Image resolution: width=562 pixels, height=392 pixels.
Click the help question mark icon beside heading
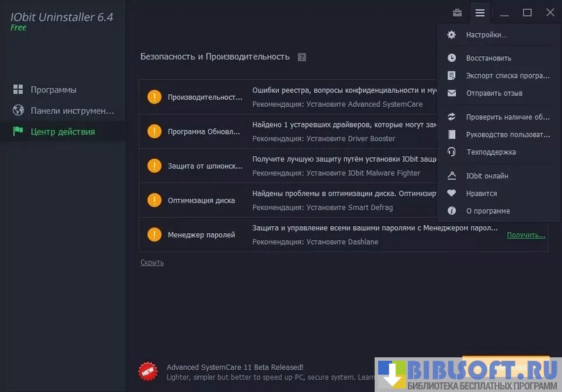coord(302,57)
